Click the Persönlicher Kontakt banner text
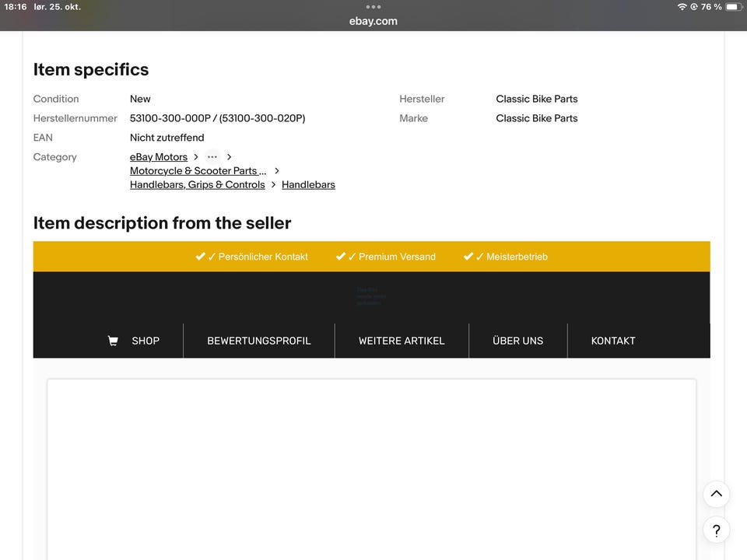Screen dimensions: 747x560 tap(263, 257)
